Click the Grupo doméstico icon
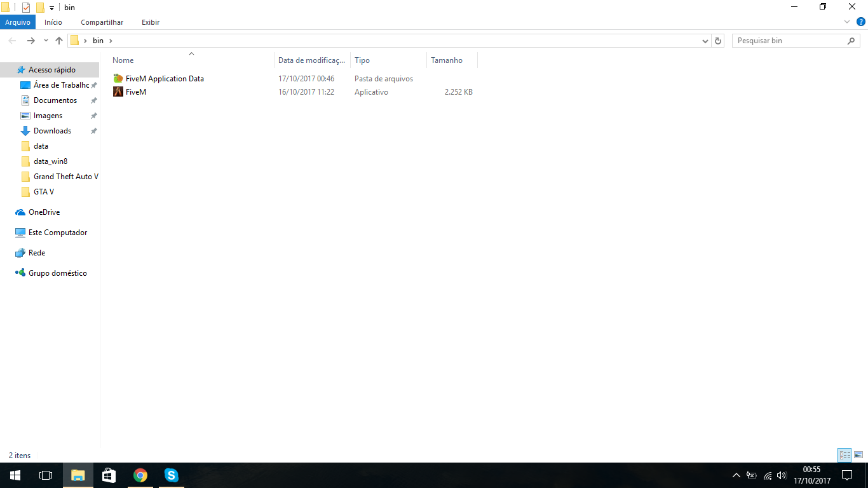Image resolution: width=868 pixels, height=488 pixels. point(20,273)
